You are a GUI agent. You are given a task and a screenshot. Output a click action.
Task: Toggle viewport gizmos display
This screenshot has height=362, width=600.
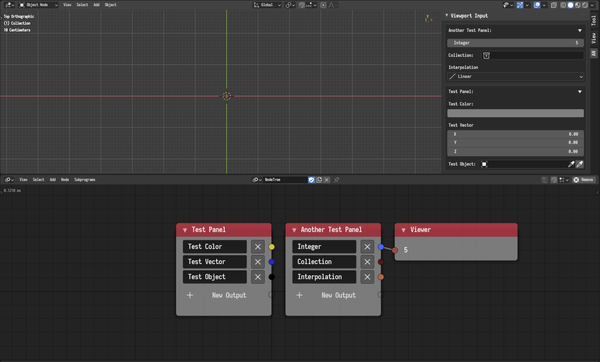pyautogui.click(x=520, y=5)
